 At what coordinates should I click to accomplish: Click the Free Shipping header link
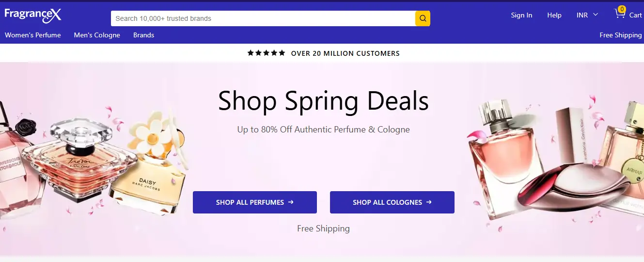620,35
